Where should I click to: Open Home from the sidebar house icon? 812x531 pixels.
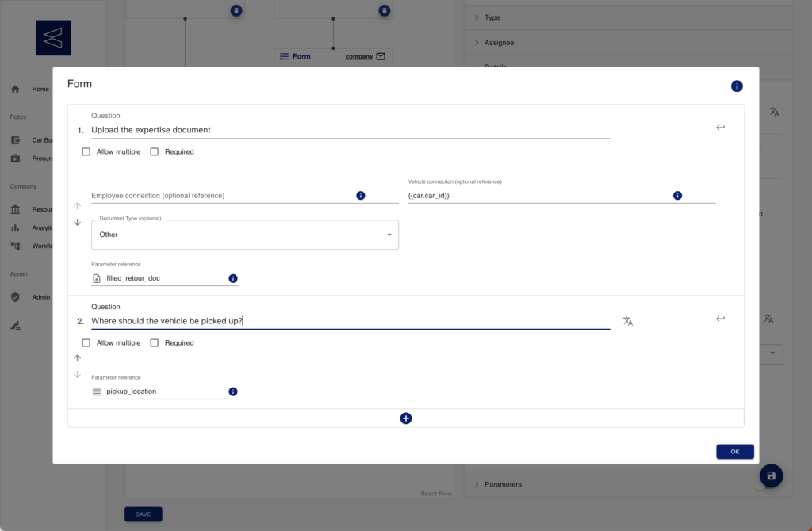[15, 89]
